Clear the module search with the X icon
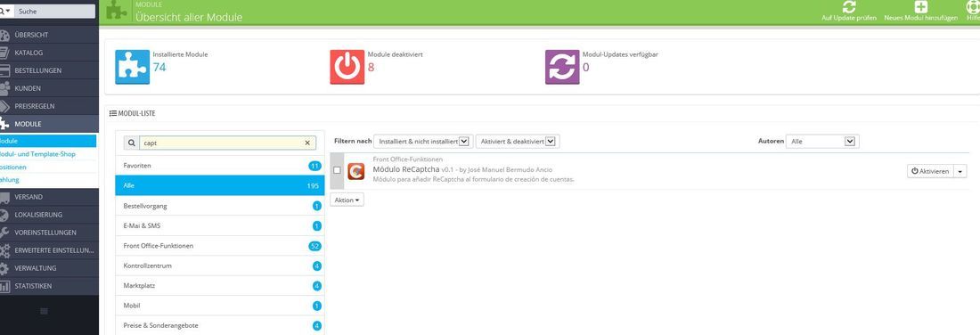Image resolution: width=980 pixels, height=335 pixels. [x=306, y=143]
